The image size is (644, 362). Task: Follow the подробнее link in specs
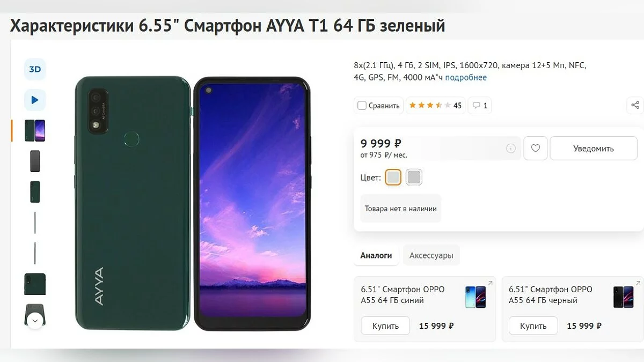(466, 77)
